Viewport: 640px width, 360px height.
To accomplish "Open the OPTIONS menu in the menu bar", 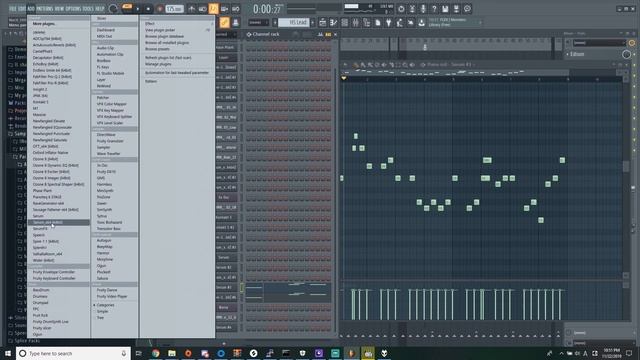I will click(x=73, y=9).
